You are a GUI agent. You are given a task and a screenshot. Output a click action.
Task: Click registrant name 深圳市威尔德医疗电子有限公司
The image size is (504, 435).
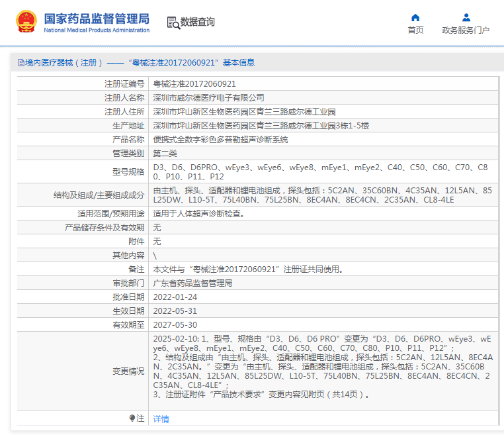tap(208, 98)
